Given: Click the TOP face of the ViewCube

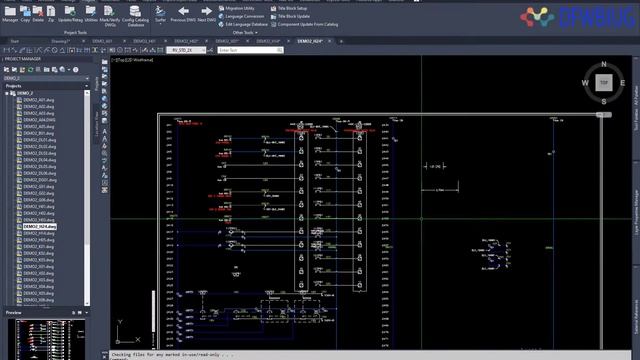Looking at the screenshot, I should [x=604, y=82].
